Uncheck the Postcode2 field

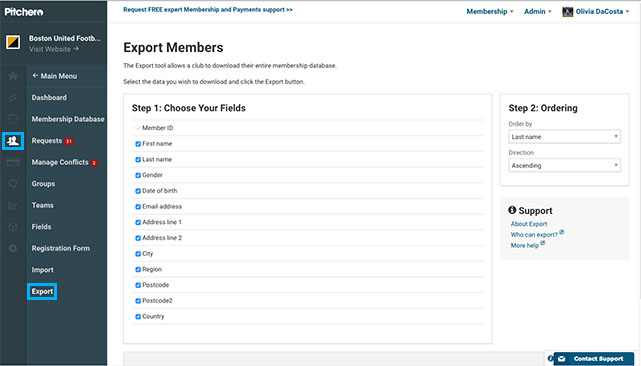pos(138,301)
